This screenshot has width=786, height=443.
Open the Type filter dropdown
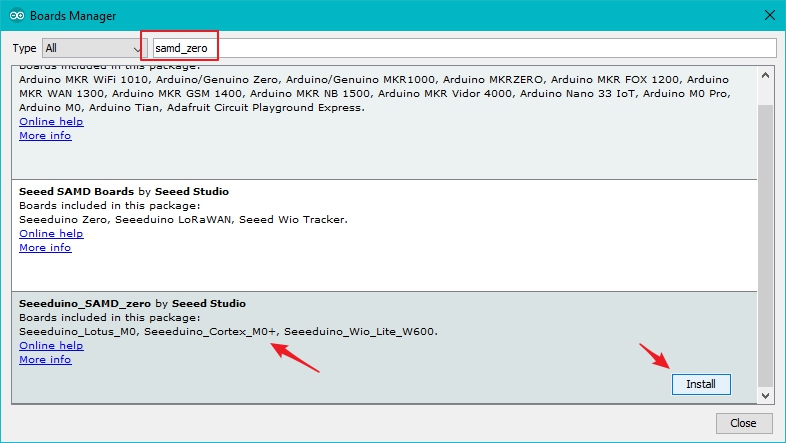[x=94, y=48]
